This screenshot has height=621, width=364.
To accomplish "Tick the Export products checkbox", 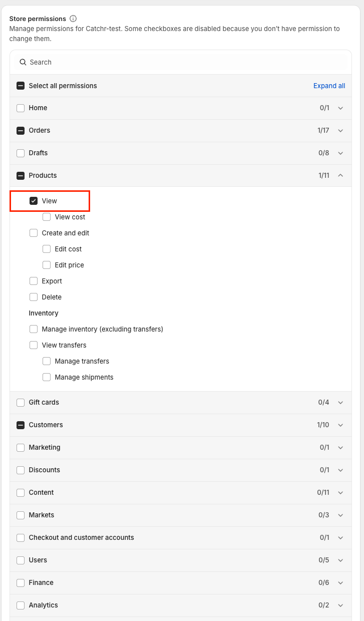I will point(34,281).
